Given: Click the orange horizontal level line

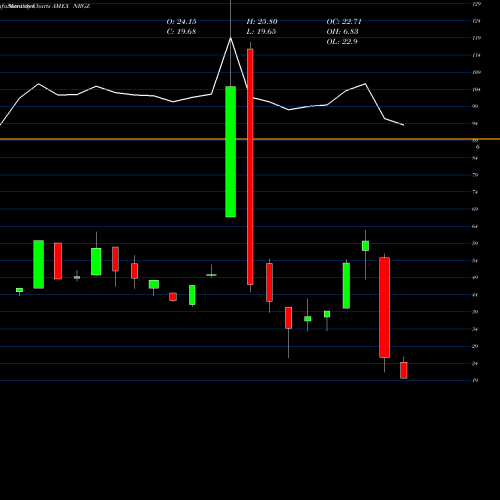Looking at the screenshot, I should 250,139.
